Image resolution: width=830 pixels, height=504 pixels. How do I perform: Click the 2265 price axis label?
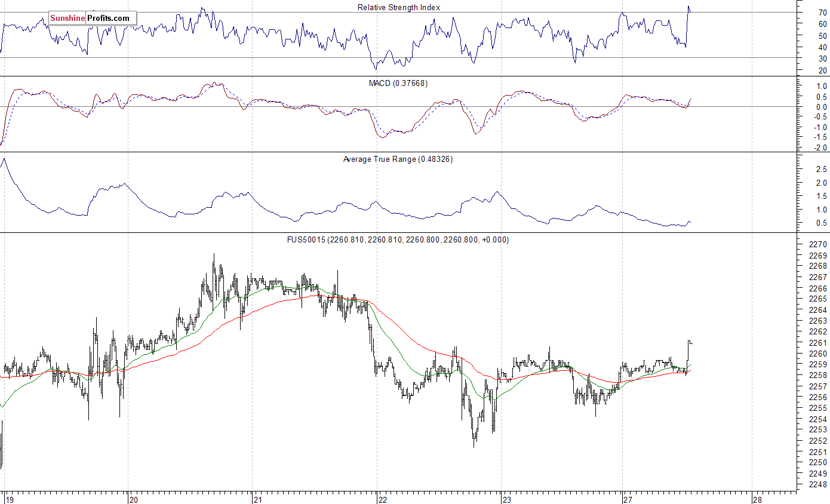point(819,299)
